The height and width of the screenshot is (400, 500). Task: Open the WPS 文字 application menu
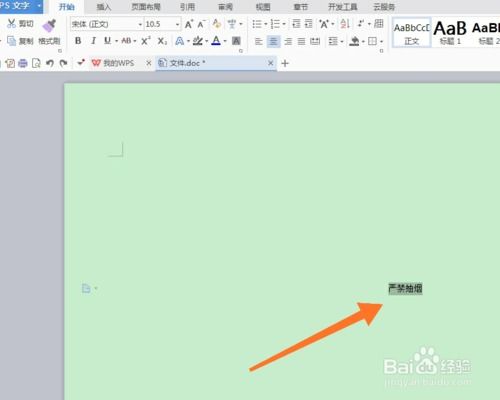[21, 6]
